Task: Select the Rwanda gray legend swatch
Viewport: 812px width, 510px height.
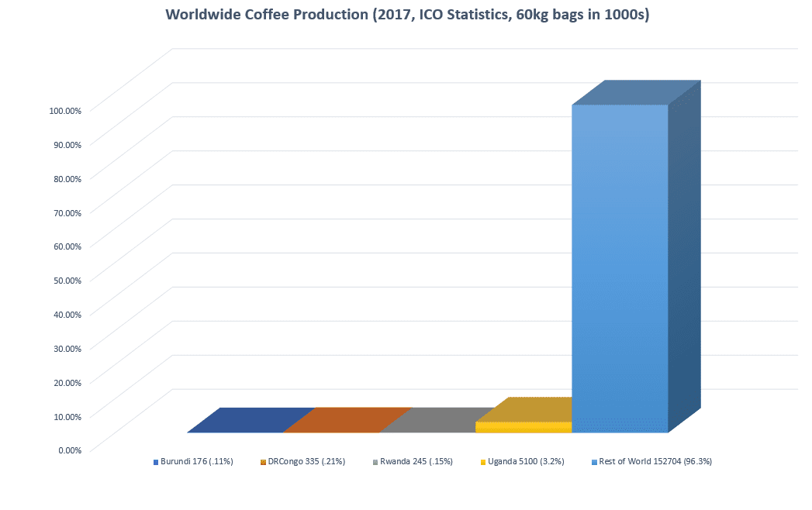Action: coord(375,462)
